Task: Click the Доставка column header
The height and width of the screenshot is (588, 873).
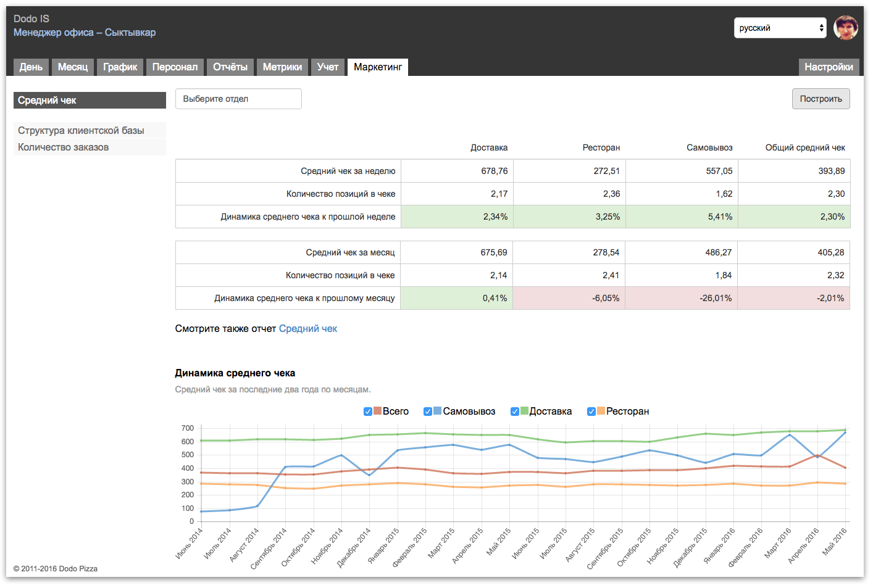Action: pos(489,147)
